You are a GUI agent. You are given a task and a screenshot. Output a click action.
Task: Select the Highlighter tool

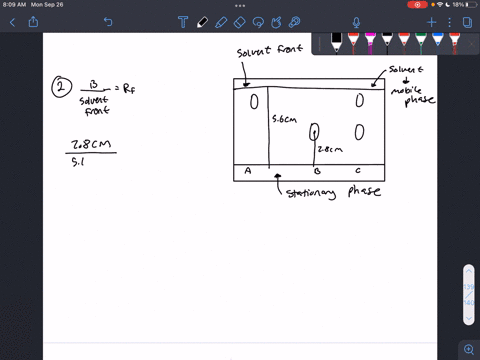tap(221, 22)
